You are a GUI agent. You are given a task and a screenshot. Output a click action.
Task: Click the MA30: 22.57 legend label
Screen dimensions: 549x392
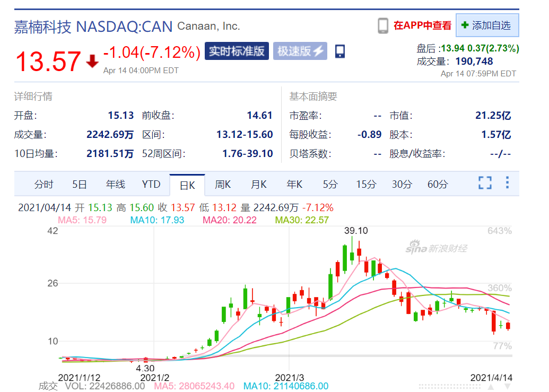(x=302, y=220)
